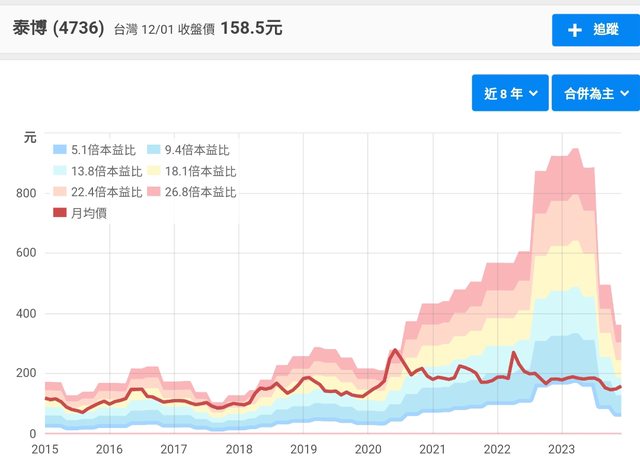The height and width of the screenshot is (460, 640).
Task: Click the 800 y-axis value label
Action: (x=25, y=193)
